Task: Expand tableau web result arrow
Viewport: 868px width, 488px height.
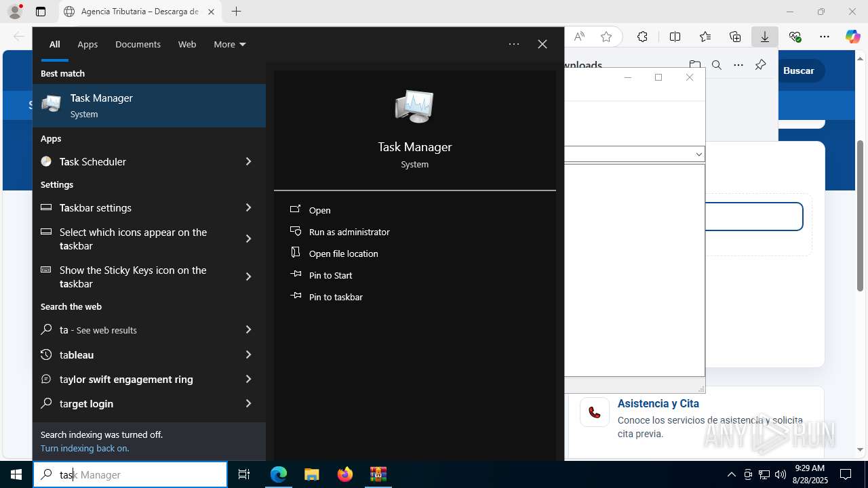Action: point(248,354)
